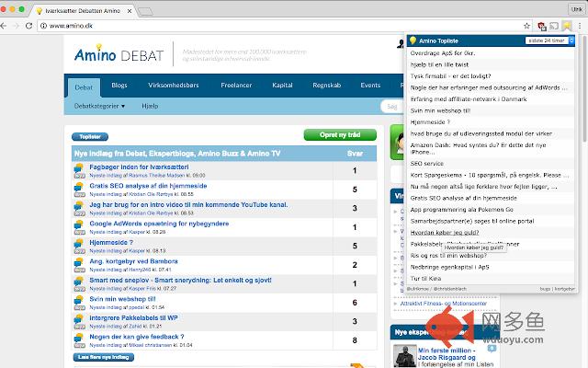588x368 pixels.
Task: Select SEO service in Topliste
Action: 426,164
